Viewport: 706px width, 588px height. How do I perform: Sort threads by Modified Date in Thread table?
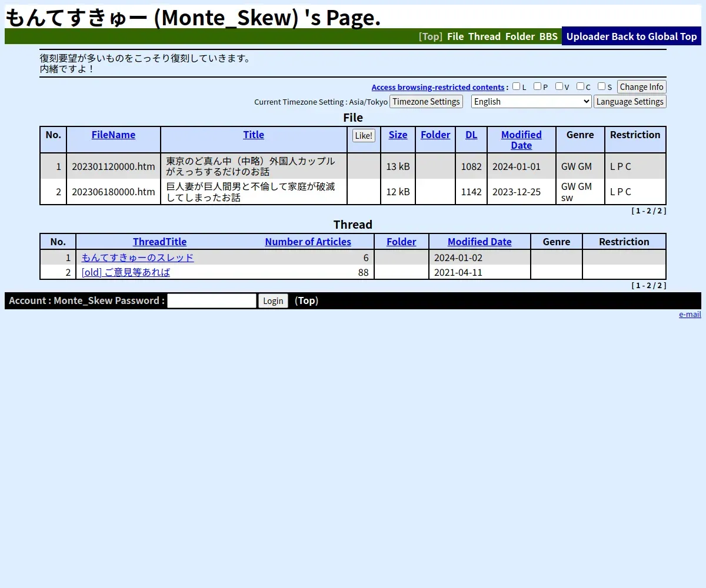click(479, 242)
